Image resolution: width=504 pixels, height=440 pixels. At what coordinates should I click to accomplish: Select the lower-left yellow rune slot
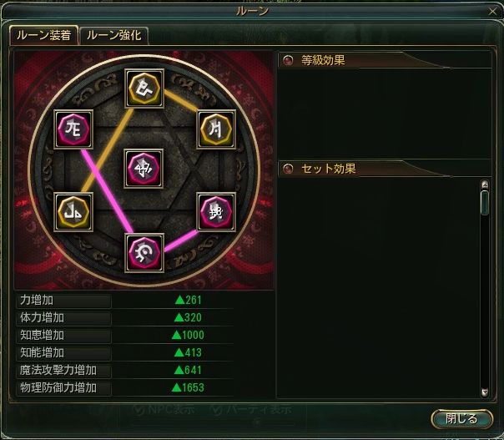coord(73,212)
